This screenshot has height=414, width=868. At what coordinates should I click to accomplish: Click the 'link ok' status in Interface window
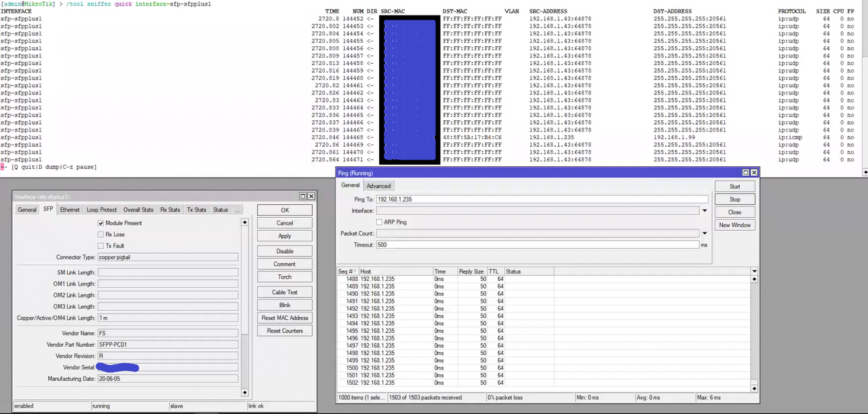coord(256,406)
